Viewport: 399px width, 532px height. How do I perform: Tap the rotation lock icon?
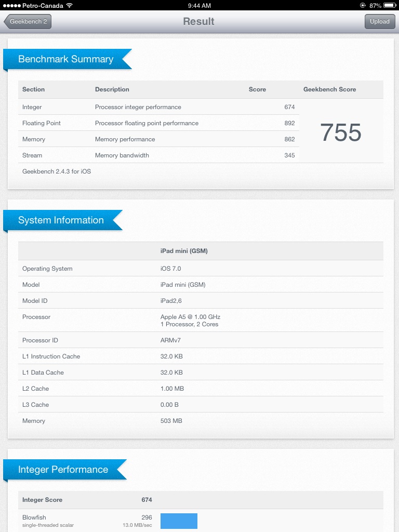(363, 5)
